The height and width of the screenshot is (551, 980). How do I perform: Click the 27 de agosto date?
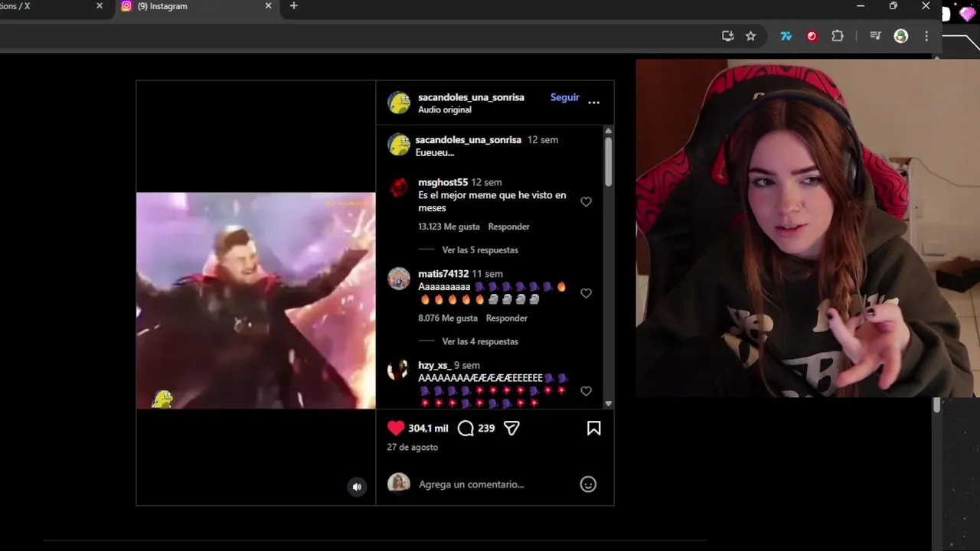pos(412,447)
